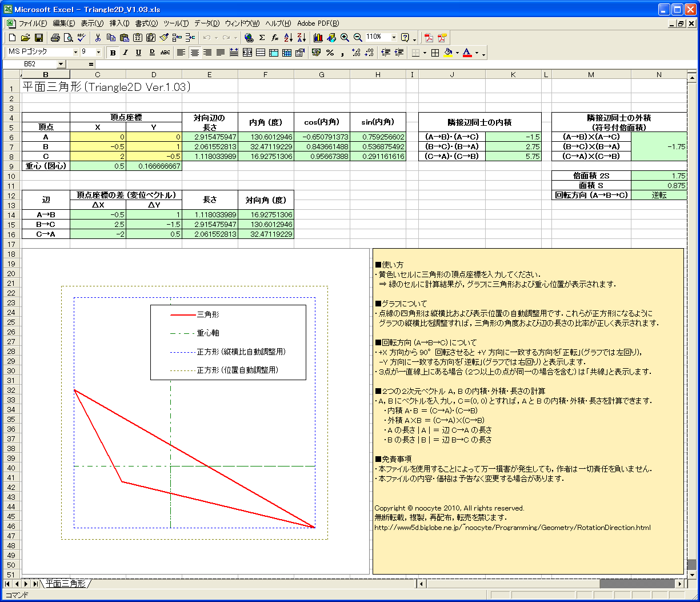Click the Merge and Center icon

(247, 53)
